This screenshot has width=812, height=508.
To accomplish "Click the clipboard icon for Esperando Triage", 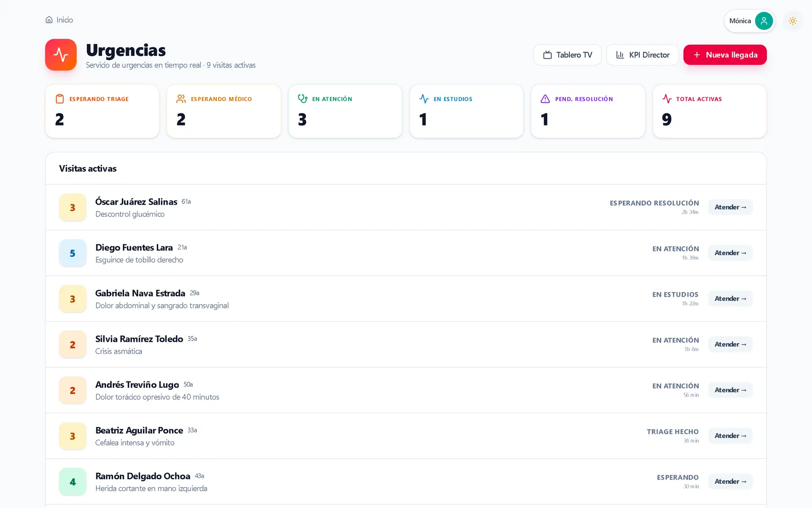I will tap(60, 99).
